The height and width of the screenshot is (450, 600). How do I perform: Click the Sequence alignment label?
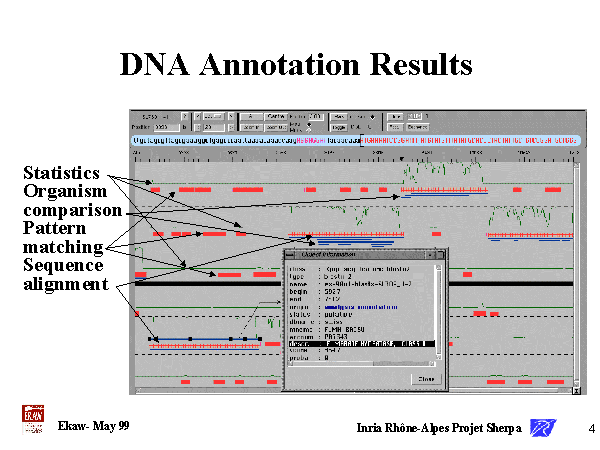(x=64, y=275)
